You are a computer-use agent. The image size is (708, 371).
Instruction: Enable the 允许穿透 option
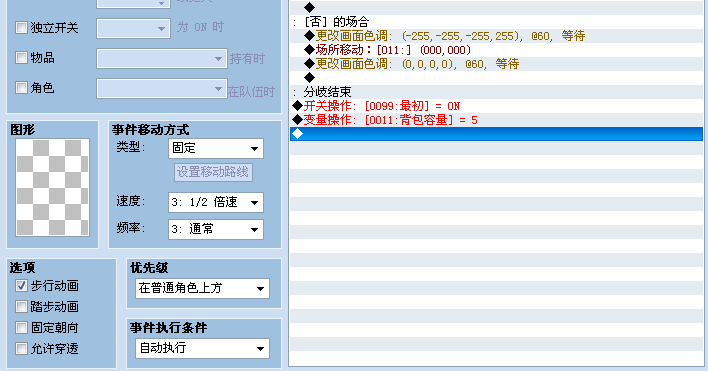click(21, 348)
